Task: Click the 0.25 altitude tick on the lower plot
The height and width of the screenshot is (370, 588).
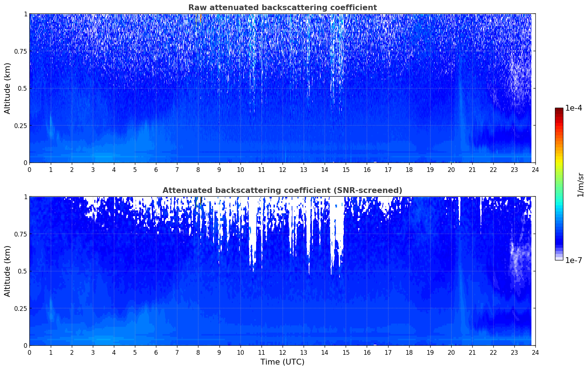Action: (21, 308)
